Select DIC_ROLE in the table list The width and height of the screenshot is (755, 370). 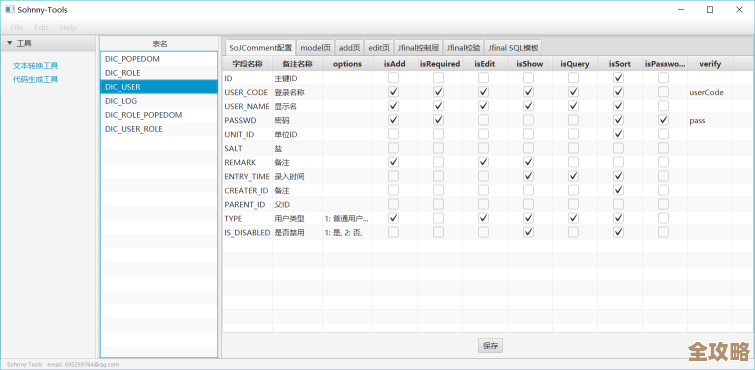[159, 73]
